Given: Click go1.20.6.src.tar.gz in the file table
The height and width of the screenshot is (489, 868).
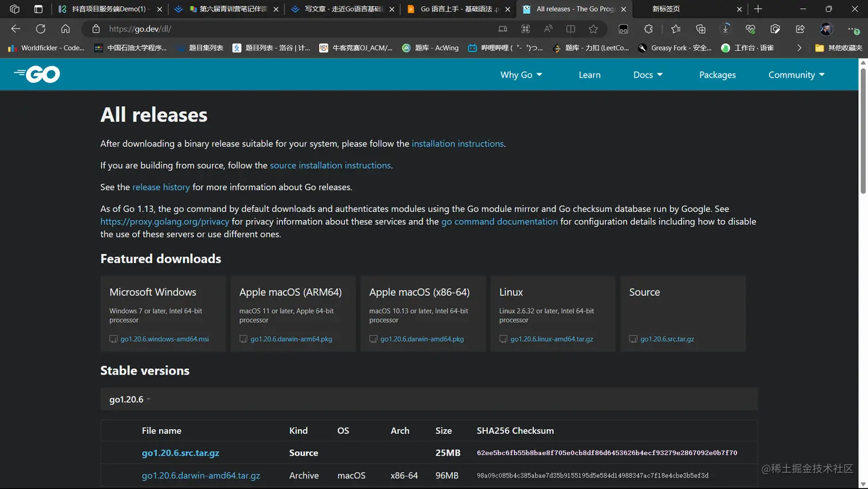Looking at the screenshot, I should 180,453.
